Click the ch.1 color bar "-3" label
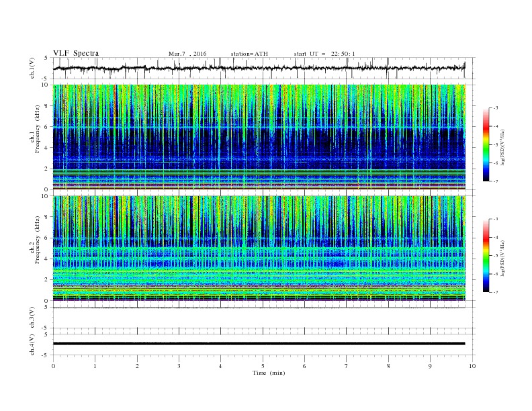The height and width of the screenshot is (411, 532). 495,108
